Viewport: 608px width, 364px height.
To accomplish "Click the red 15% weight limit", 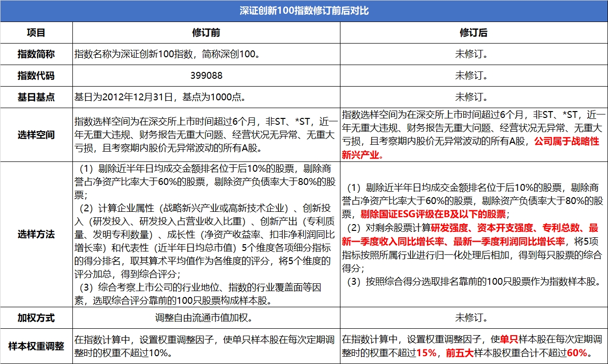I will [x=427, y=353].
